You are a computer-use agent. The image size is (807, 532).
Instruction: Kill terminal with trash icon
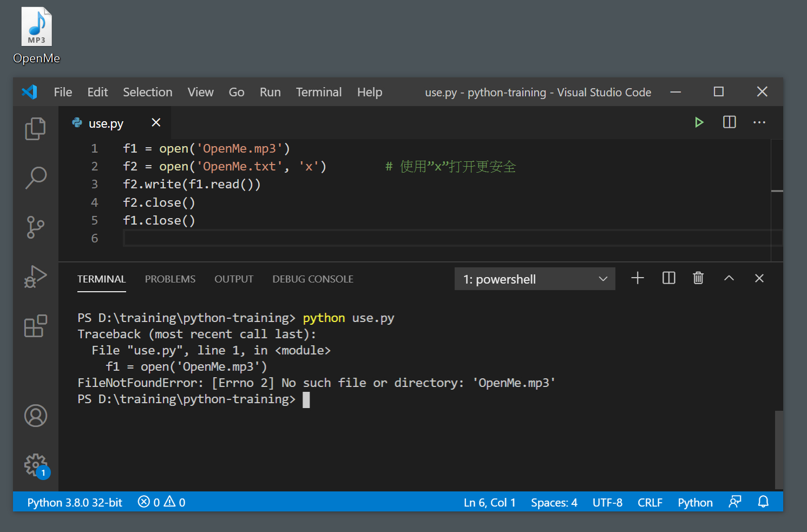pos(698,278)
